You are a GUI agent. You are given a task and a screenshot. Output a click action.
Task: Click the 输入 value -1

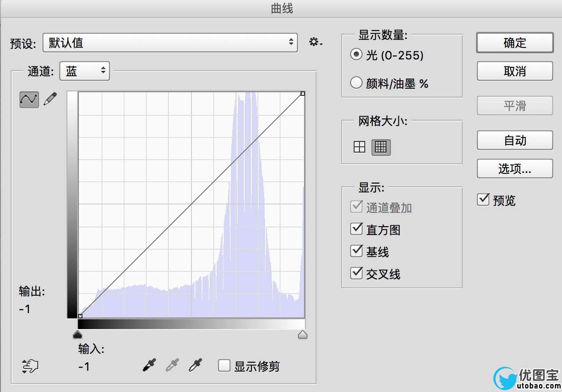[84, 367]
